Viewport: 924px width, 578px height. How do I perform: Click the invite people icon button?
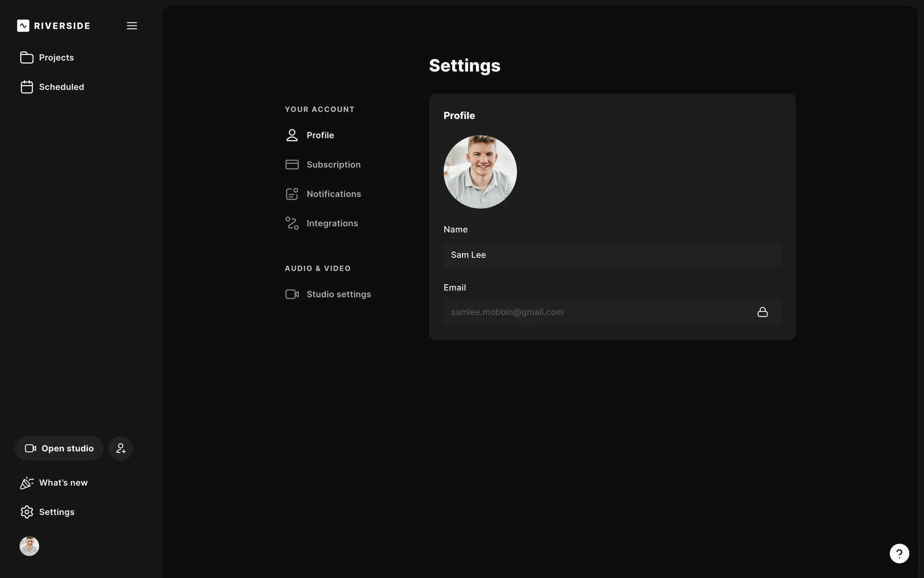121,448
